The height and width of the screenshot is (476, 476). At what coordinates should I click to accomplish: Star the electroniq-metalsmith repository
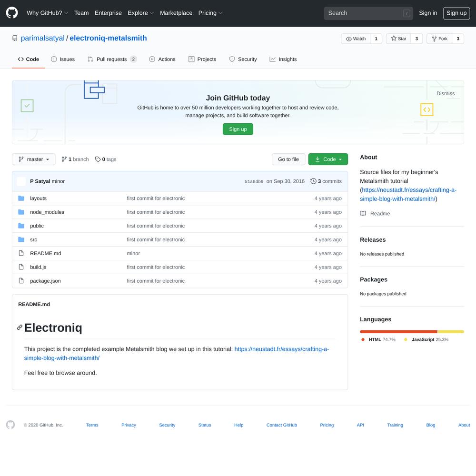pos(398,39)
